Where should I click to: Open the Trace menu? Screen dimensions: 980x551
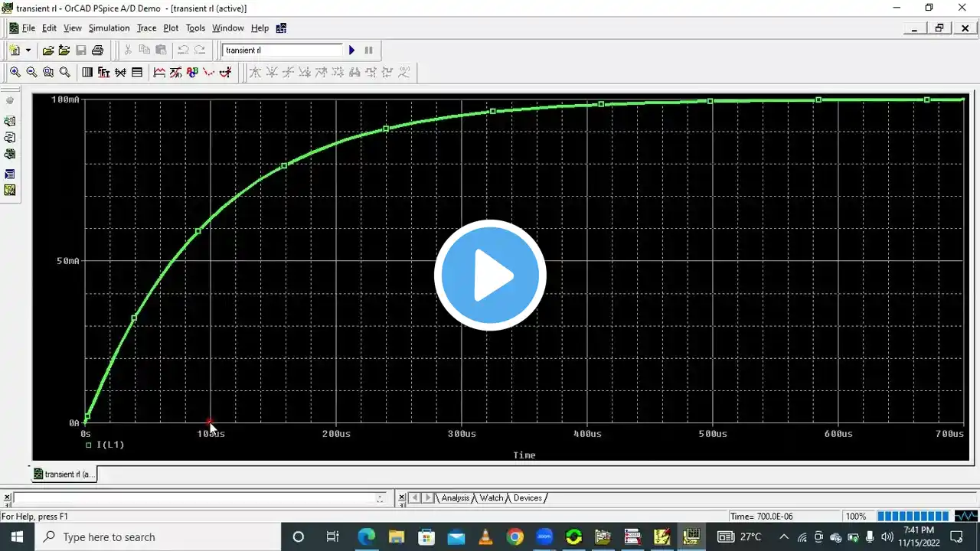[146, 28]
